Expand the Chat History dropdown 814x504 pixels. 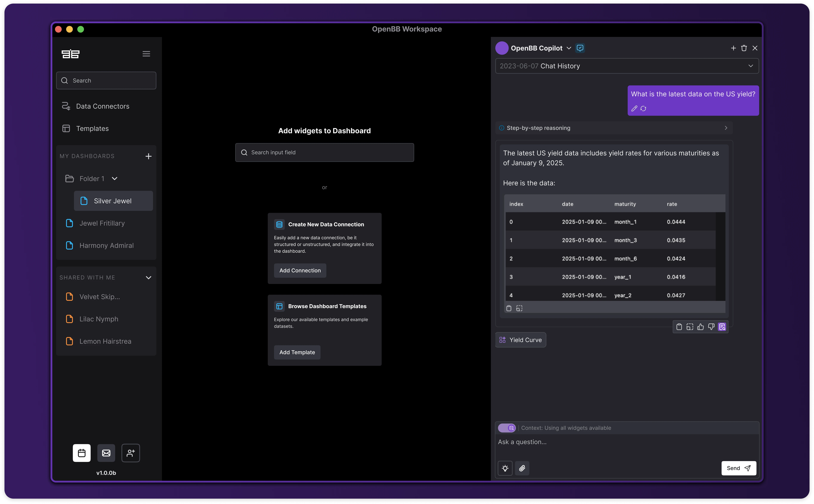pos(750,66)
